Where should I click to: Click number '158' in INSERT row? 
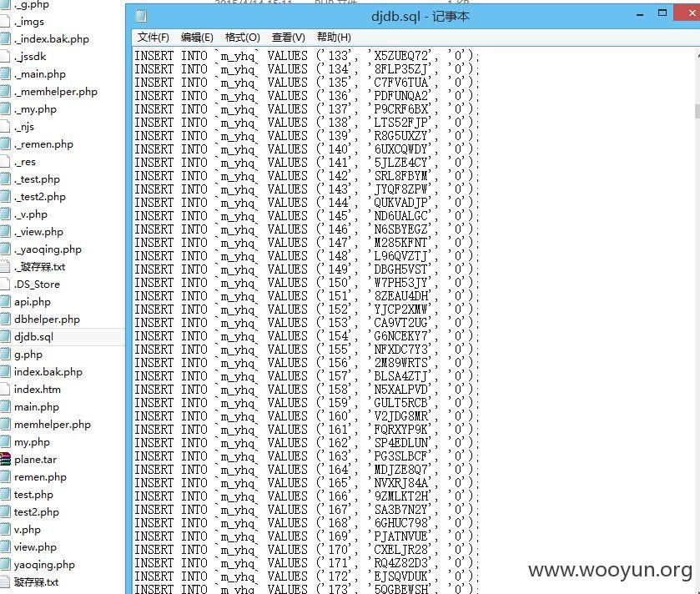point(339,390)
